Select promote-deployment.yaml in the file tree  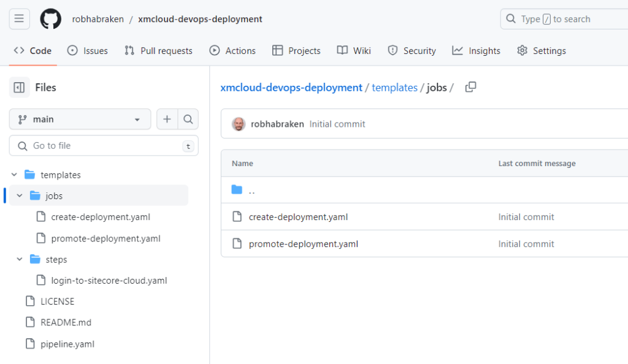click(x=105, y=238)
